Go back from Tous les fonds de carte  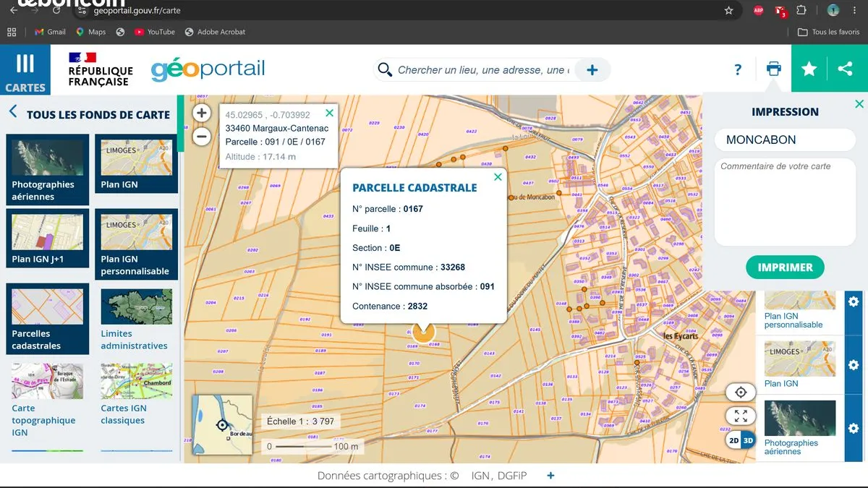coord(13,111)
